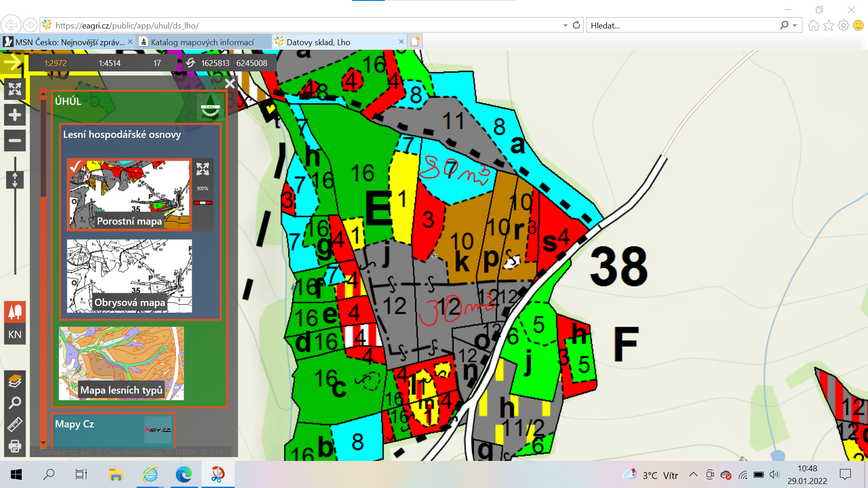Close the MSN Česko tab
Screen dimensions: 868x488
point(130,42)
